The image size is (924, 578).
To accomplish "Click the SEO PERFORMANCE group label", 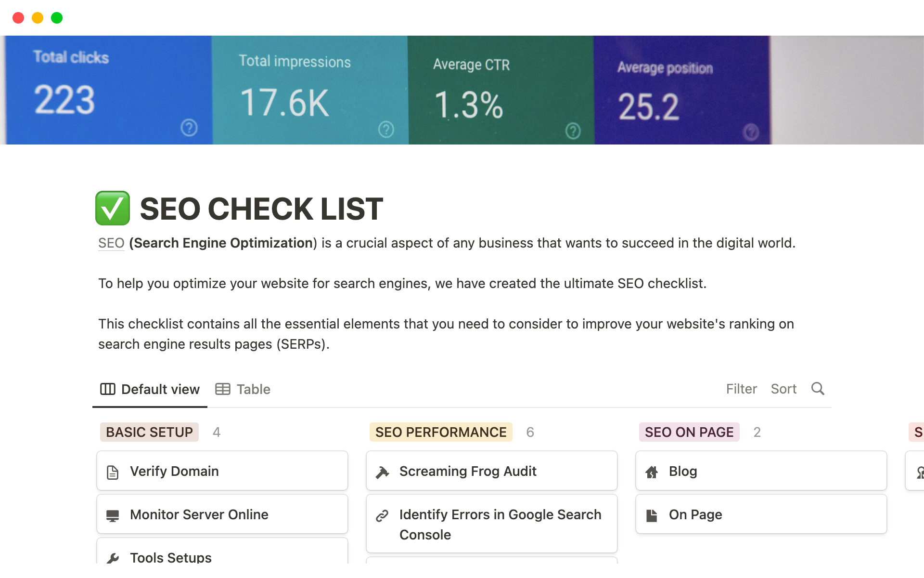I will pyautogui.click(x=441, y=432).
